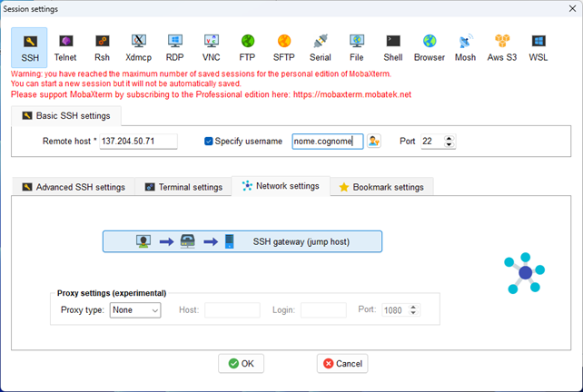
Task: Cancel the session settings dialog
Action: coord(342,363)
